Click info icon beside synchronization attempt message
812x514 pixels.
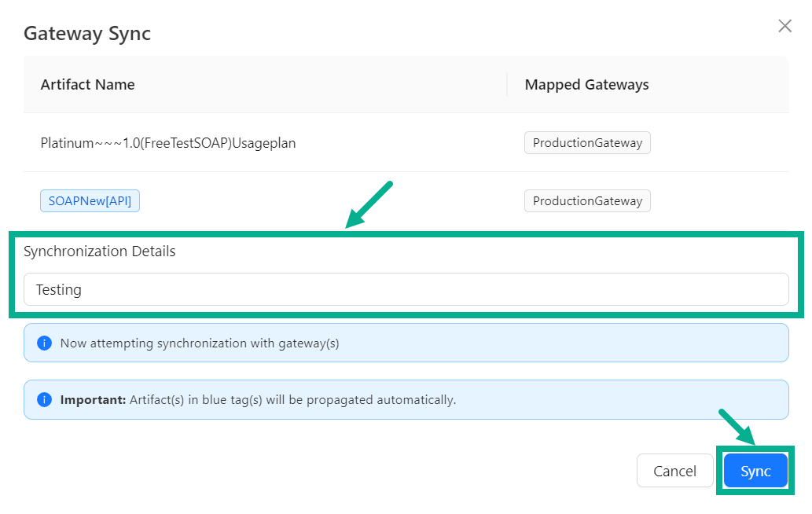(x=45, y=343)
